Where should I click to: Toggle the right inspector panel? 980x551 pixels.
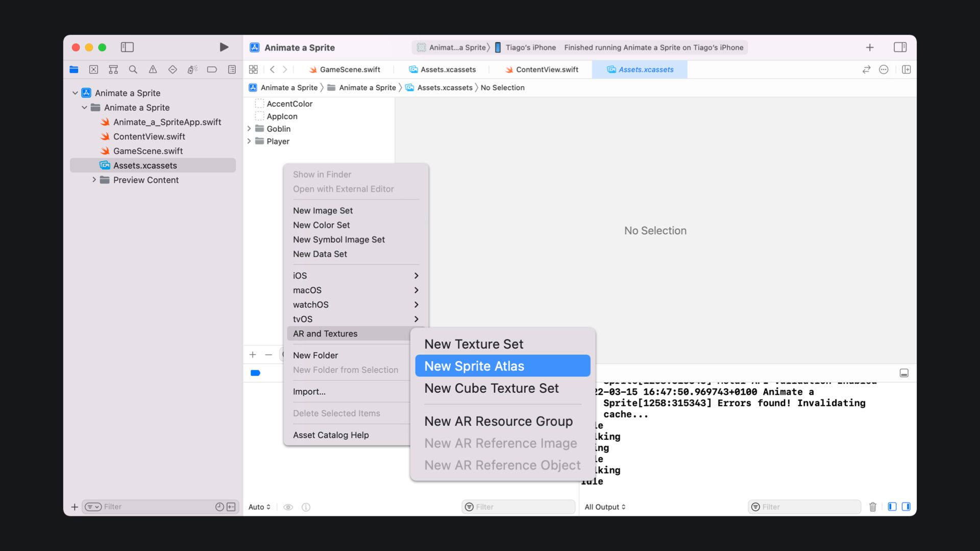pyautogui.click(x=900, y=47)
